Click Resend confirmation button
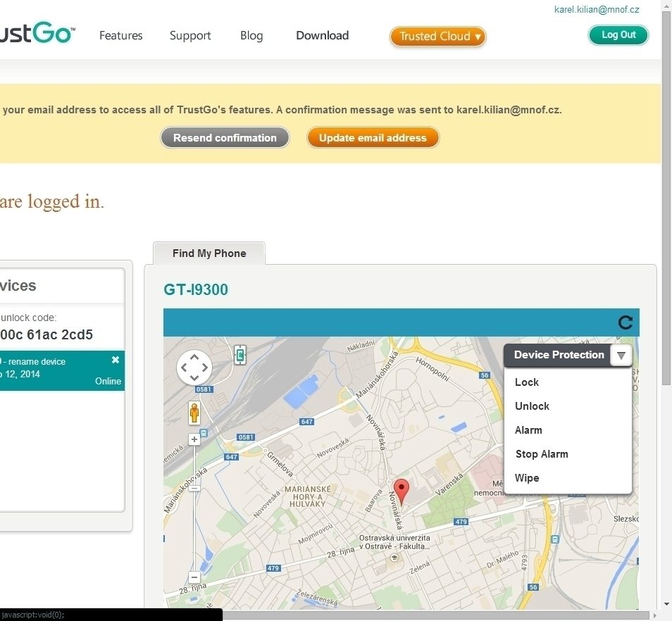Screen dimensions: 672x621 225,138
